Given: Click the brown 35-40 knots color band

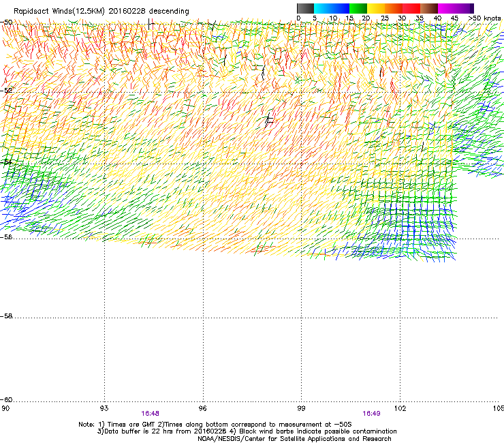Looking at the screenshot, I should tap(429, 8).
